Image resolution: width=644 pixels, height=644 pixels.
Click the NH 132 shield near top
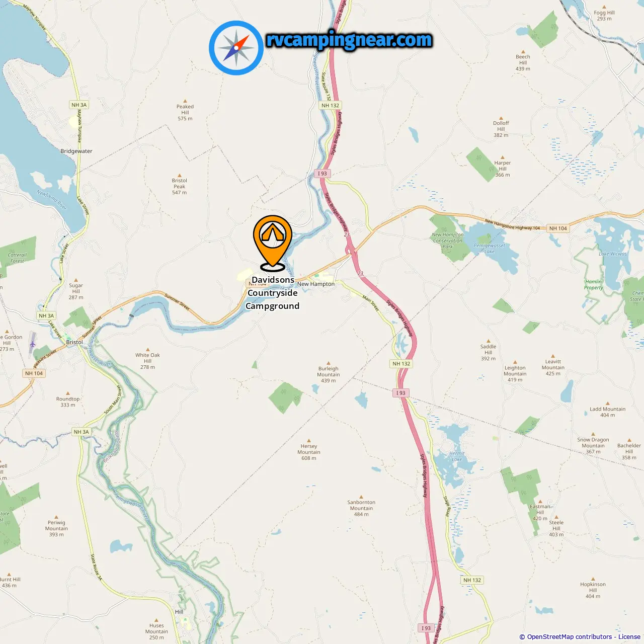coord(331,105)
